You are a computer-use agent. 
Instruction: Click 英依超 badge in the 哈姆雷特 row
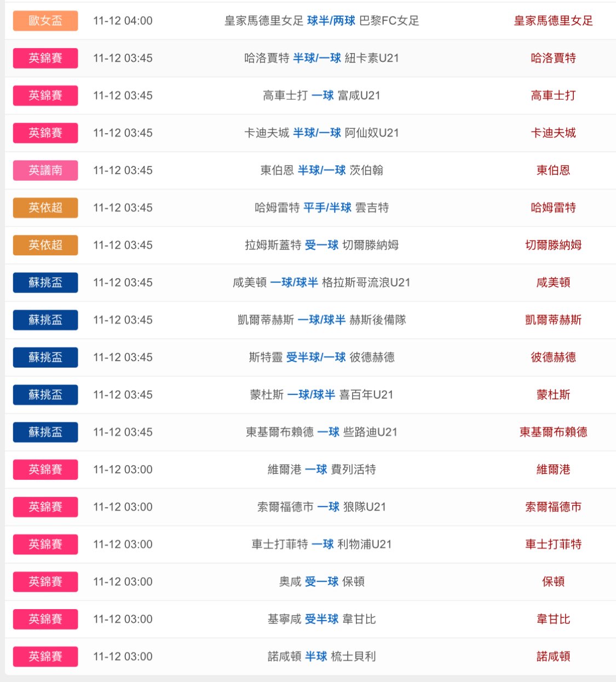coord(45,208)
